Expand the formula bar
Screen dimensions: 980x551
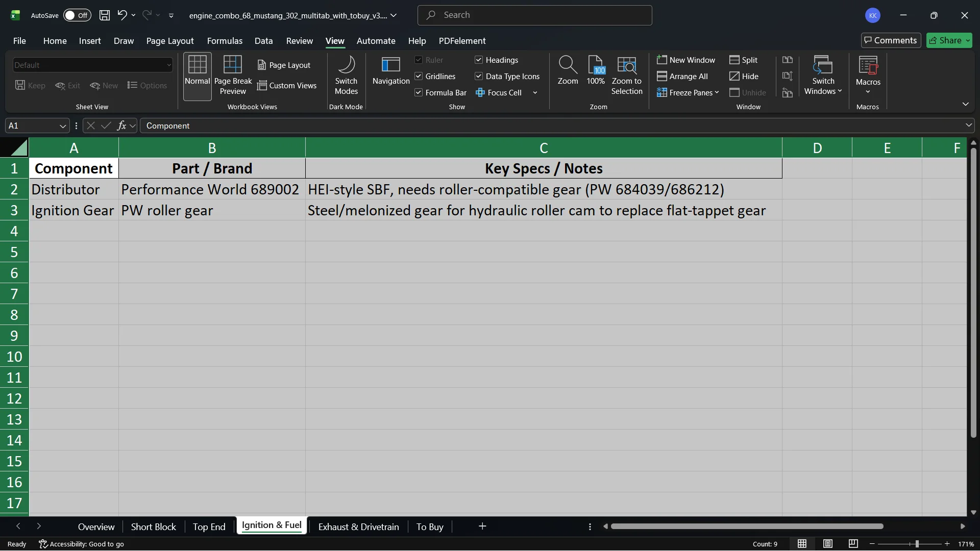pos(968,126)
